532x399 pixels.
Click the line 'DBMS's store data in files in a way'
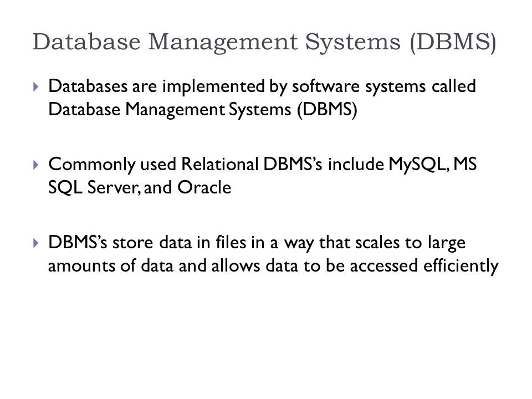coord(257,243)
